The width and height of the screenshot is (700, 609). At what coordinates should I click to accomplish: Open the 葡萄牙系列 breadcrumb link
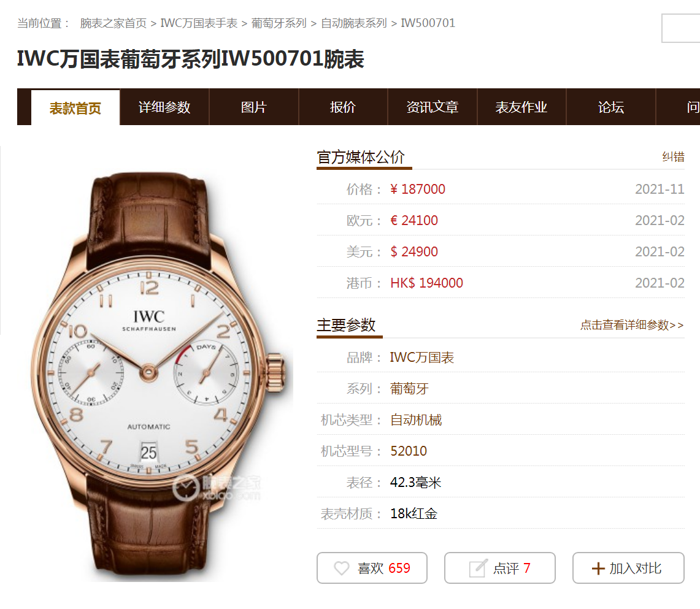(279, 23)
